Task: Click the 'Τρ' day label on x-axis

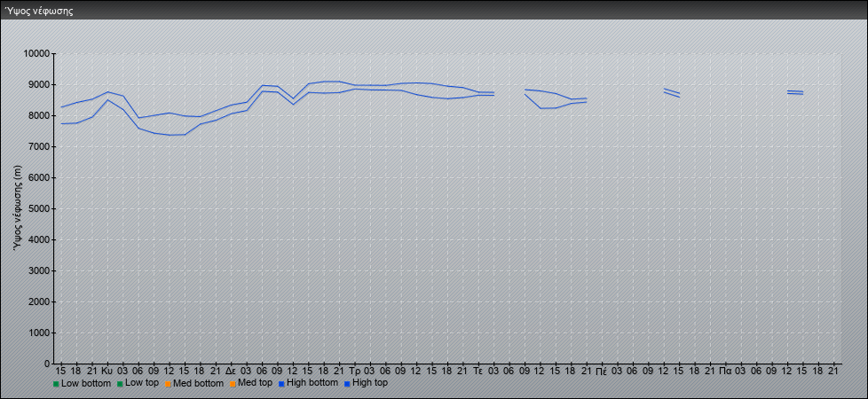Action: point(355,371)
